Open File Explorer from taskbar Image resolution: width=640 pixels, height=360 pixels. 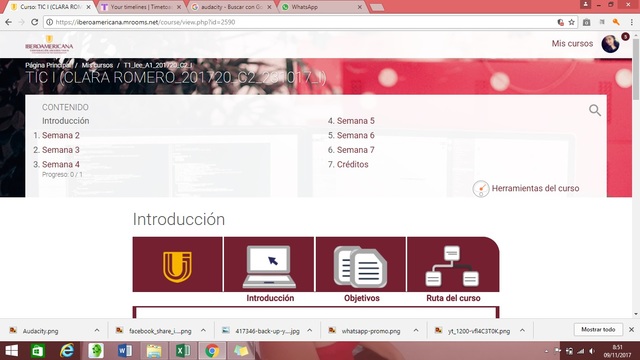click(154, 351)
